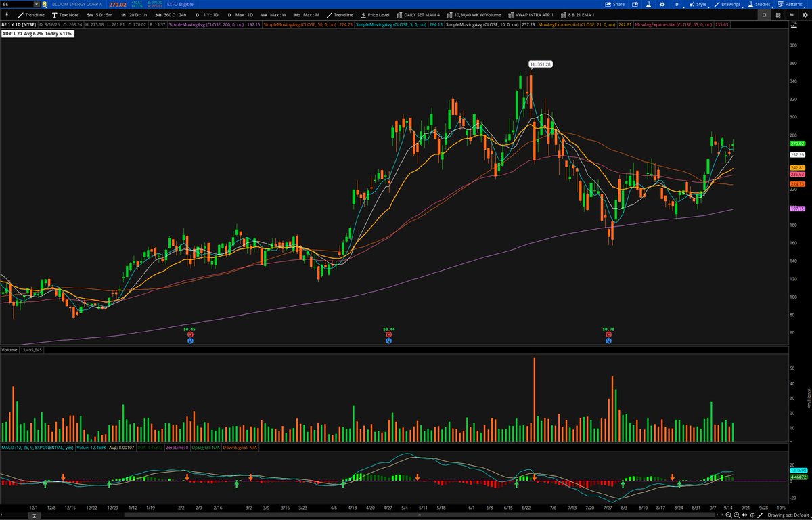812x520 pixels.
Task: Open toolbar settings gear at right
Action: (x=805, y=14)
